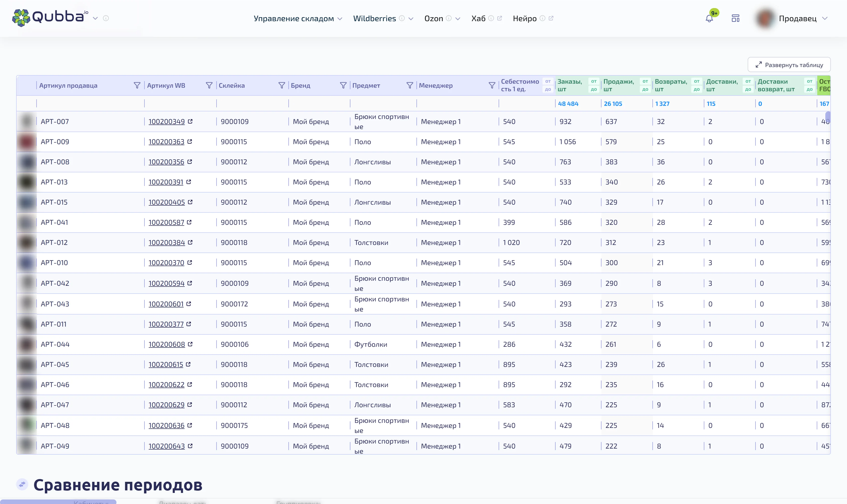Click the info icon beside Wildberries
The width and height of the screenshot is (847, 504).
pyautogui.click(x=402, y=18)
